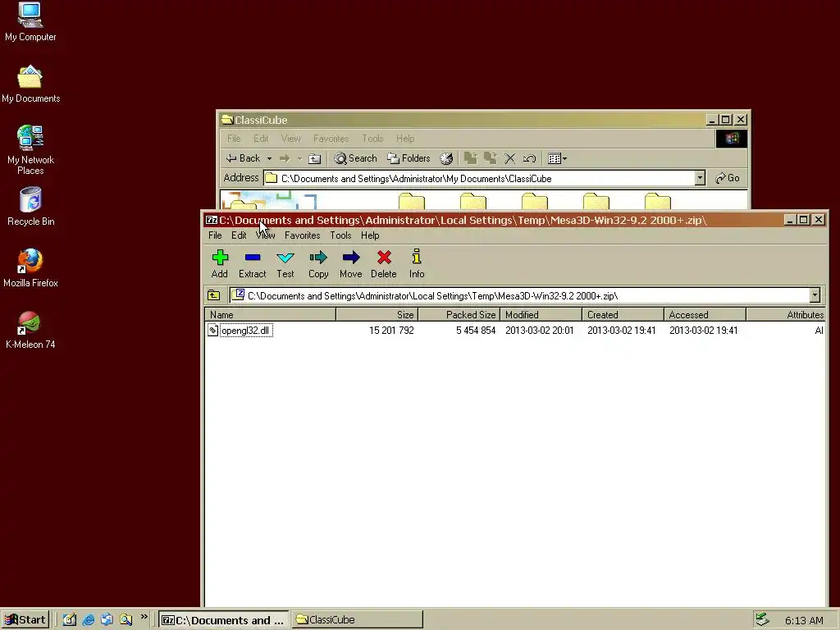
Task: Launch Mozilla Firefox shortcut
Action: click(30, 268)
